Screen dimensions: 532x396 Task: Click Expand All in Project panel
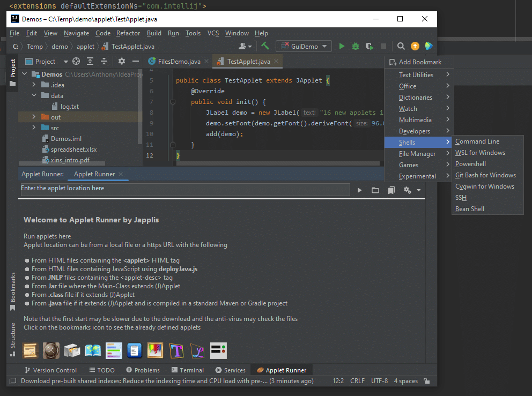coord(90,61)
